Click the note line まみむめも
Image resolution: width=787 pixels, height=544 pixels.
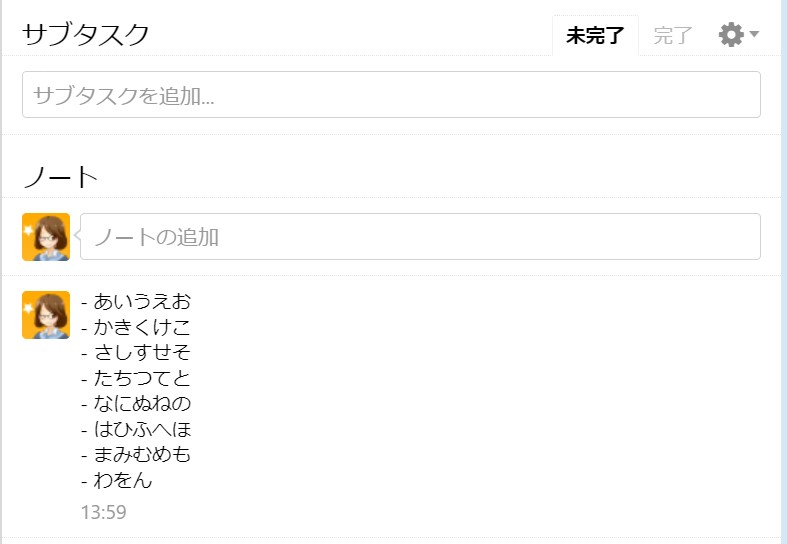tap(136, 455)
